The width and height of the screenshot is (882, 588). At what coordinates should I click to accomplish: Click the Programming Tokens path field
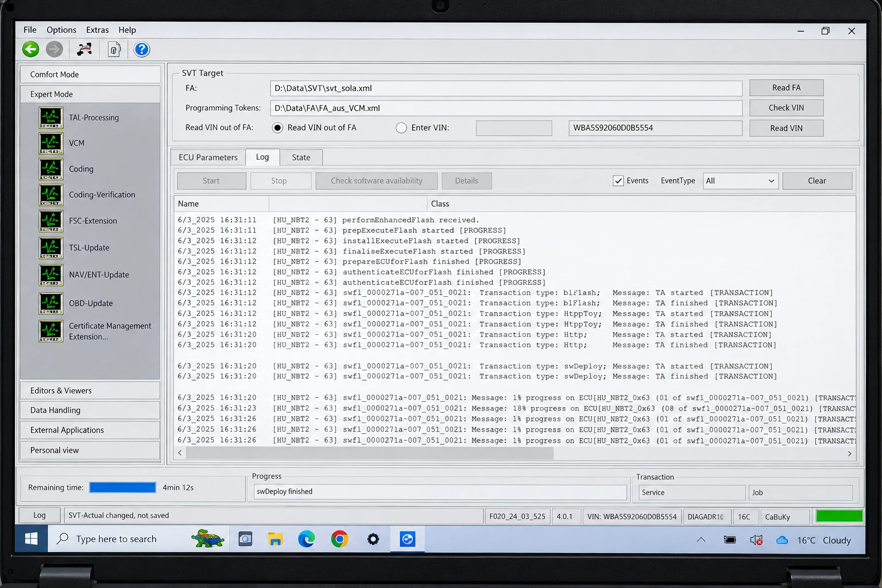506,108
